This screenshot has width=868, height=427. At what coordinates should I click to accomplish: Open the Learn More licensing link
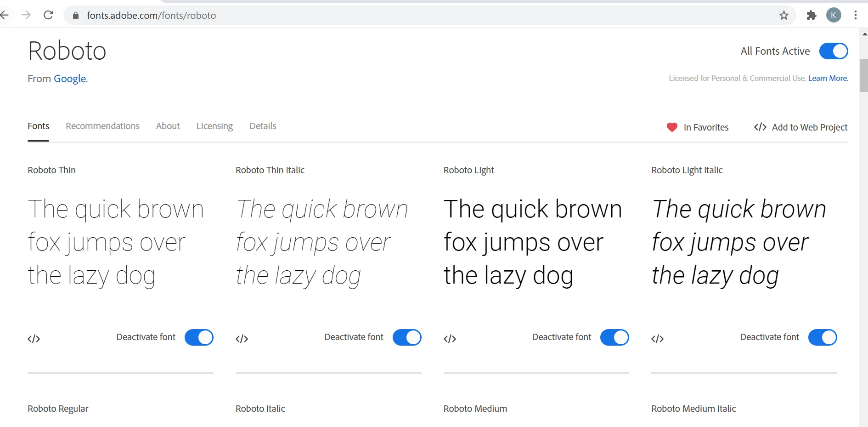828,78
